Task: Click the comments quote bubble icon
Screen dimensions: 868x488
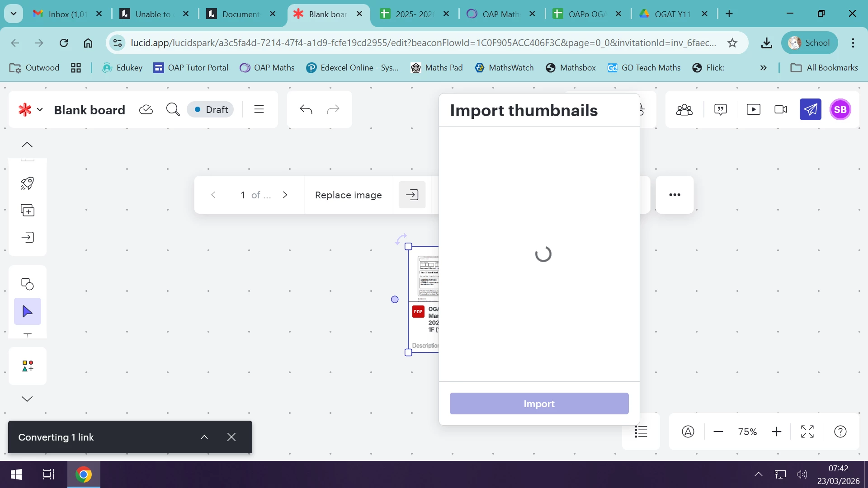Action: [x=720, y=109]
